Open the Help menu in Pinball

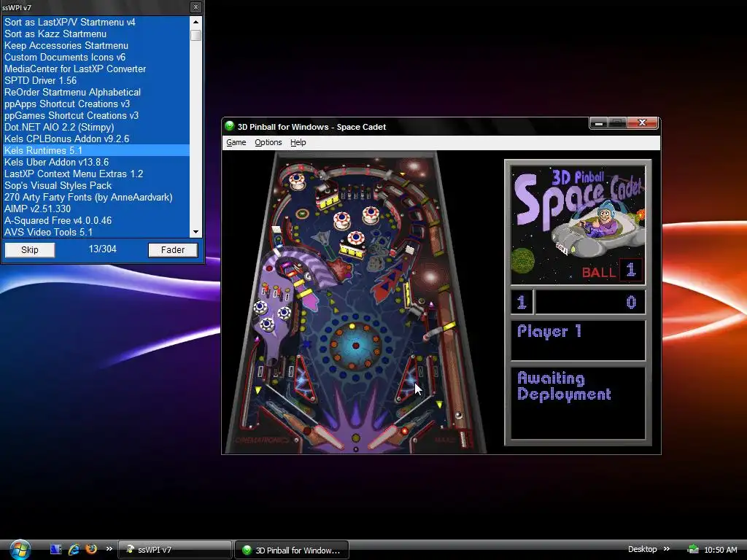tap(298, 142)
